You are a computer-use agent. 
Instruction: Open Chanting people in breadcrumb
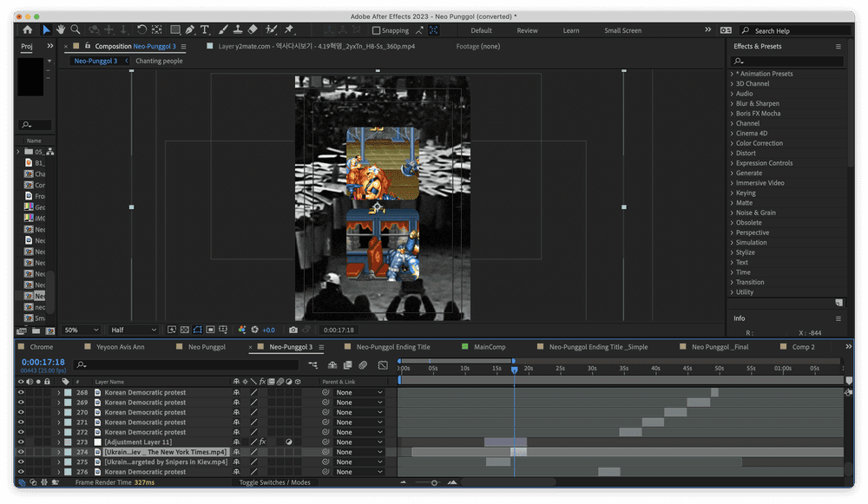click(159, 61)
